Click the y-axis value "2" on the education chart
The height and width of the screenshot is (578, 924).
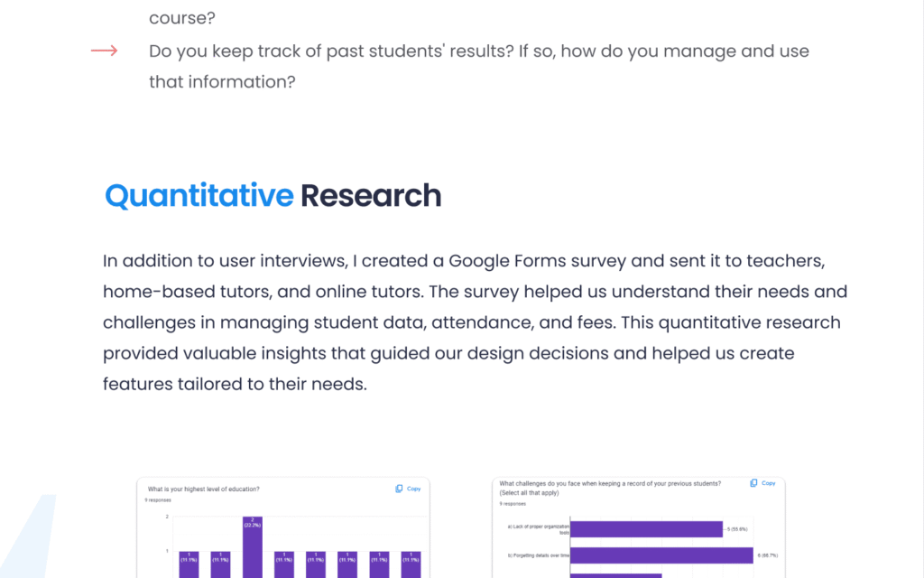[167, 517]
